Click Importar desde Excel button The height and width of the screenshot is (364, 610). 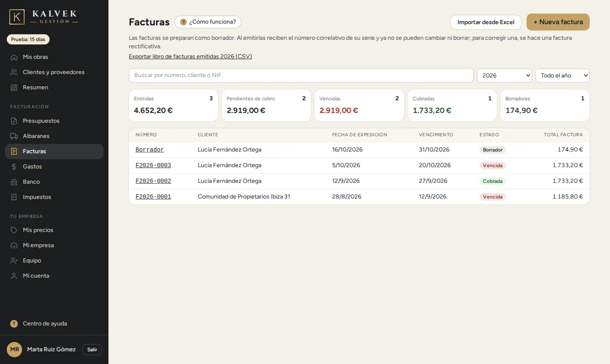pyautogui.click(x=486, y=22)
